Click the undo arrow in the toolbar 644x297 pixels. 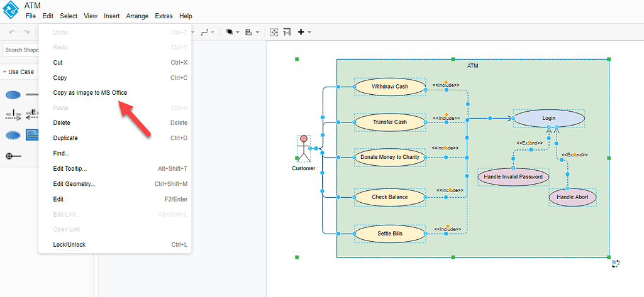13,32
